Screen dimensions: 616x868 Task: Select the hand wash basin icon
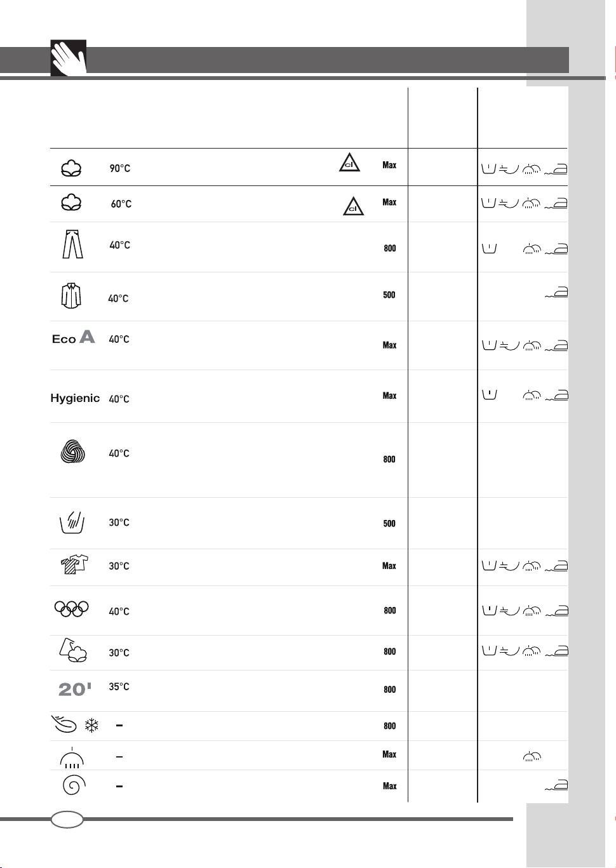(72, 523)
